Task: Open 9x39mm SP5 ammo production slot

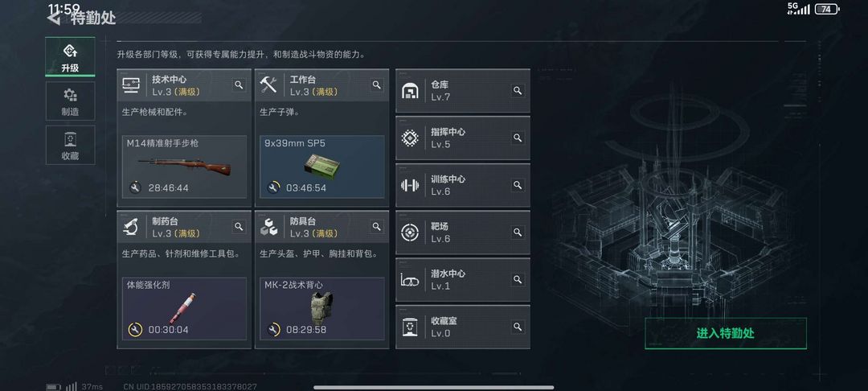Action: pyautogui.click(x=322, y=167)
